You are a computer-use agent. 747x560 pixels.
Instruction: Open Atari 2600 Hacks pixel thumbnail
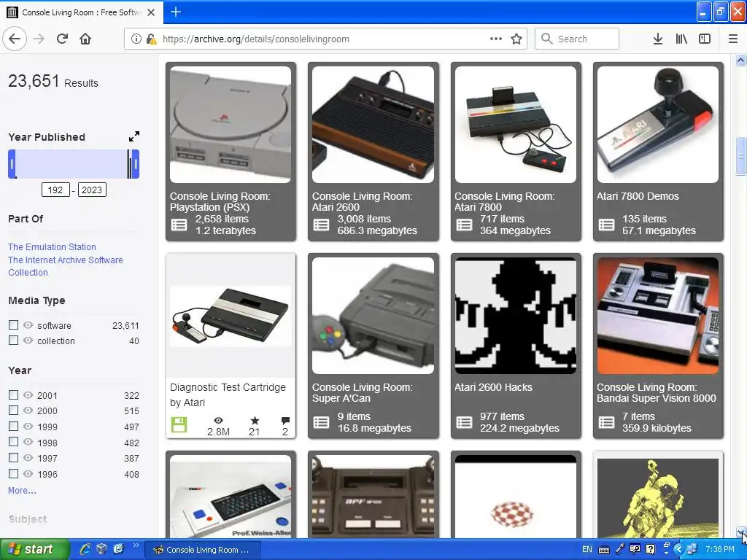tap(516, 316)
